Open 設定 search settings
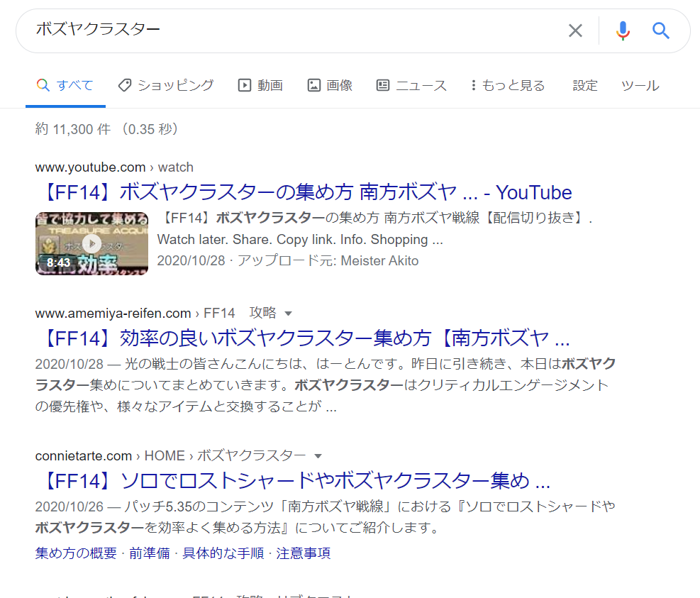This screenshot has width=700, height=598. [585, 85]
